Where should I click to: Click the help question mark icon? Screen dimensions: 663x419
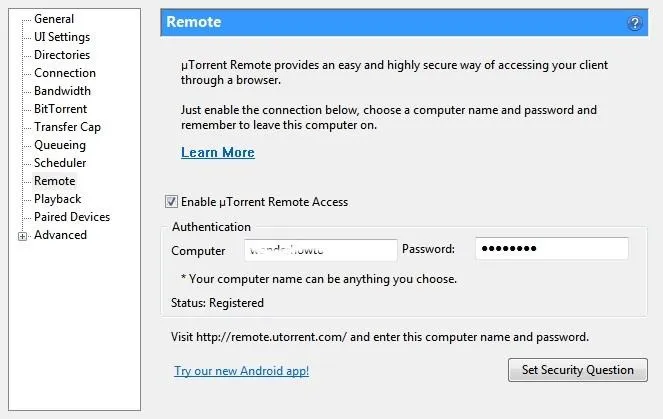click(634, 23)
